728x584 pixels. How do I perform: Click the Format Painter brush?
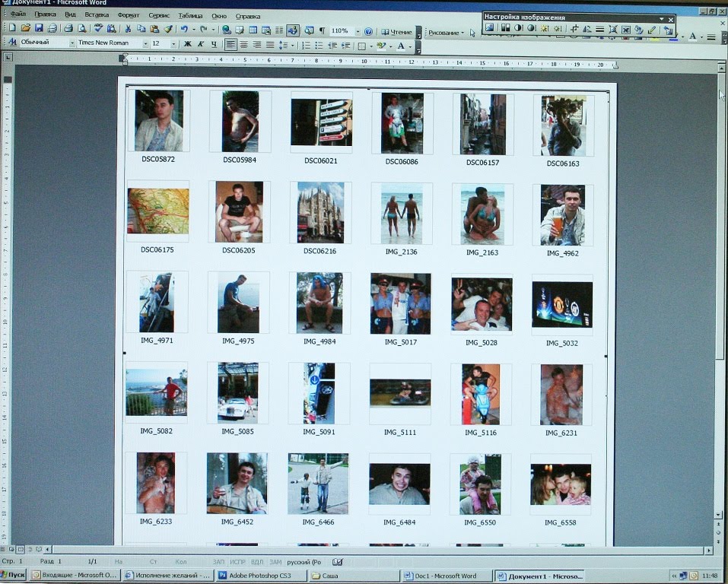click(168, 29)
